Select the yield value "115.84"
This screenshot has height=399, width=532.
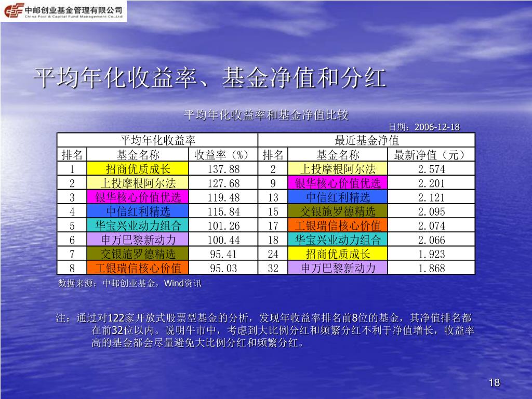pos(223,212)
